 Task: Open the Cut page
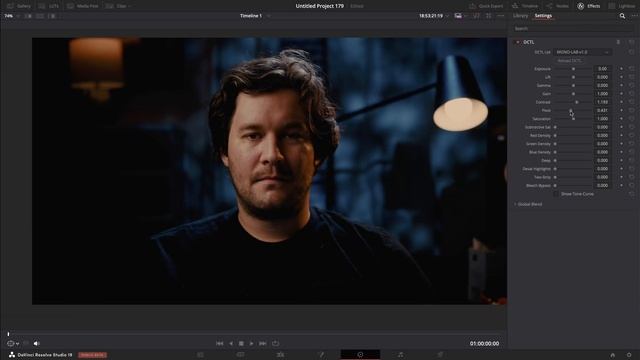(240, 355)
